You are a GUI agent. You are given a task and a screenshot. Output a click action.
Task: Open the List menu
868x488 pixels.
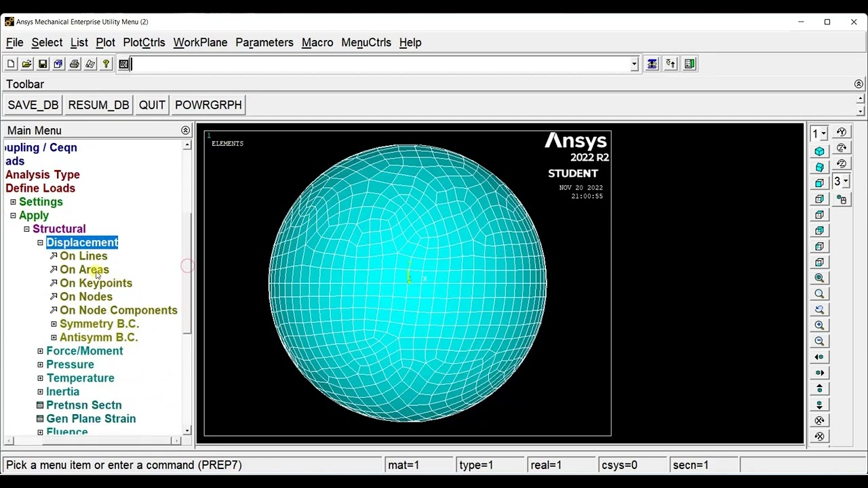pos(79,42)
